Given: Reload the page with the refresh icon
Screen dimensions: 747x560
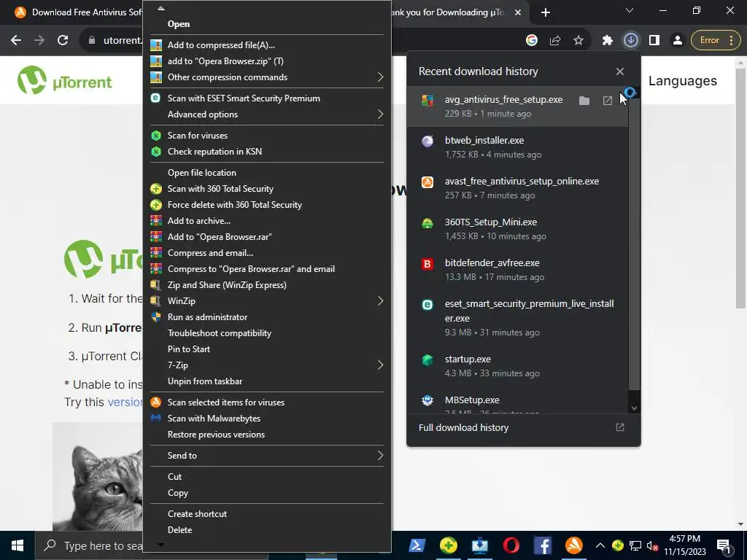Looking at the screenshot, I should (x=63, y=41).
